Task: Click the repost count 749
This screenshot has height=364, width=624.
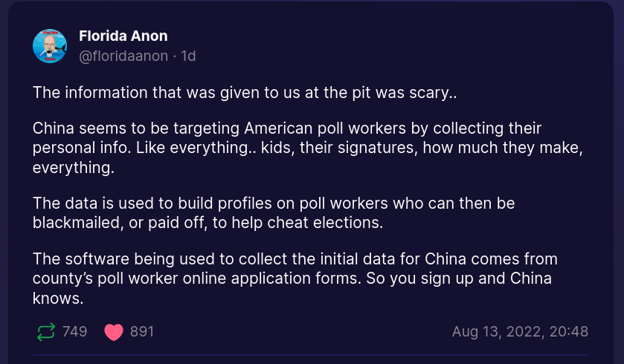Action: point(74,331)
